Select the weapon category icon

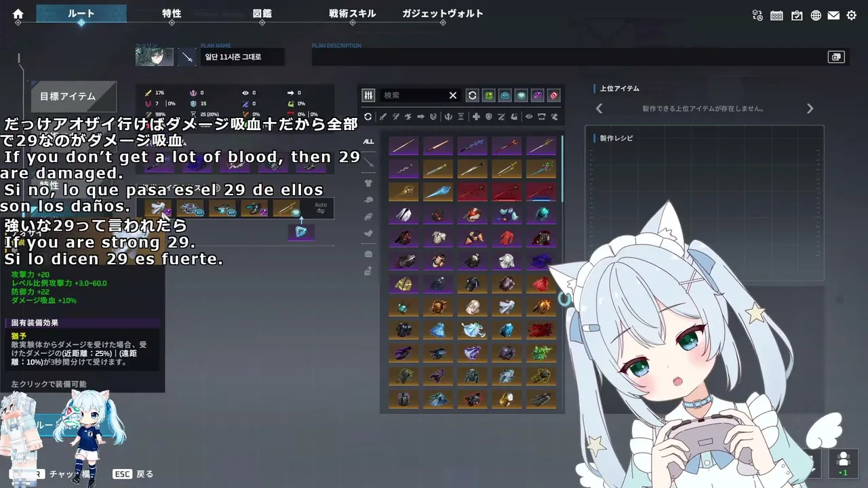point(369,162)
